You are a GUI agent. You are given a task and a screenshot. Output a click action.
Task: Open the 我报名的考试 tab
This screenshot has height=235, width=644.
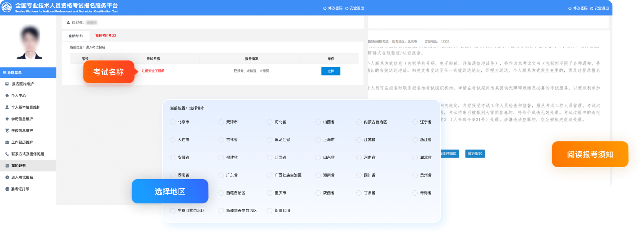coord(105,36)
